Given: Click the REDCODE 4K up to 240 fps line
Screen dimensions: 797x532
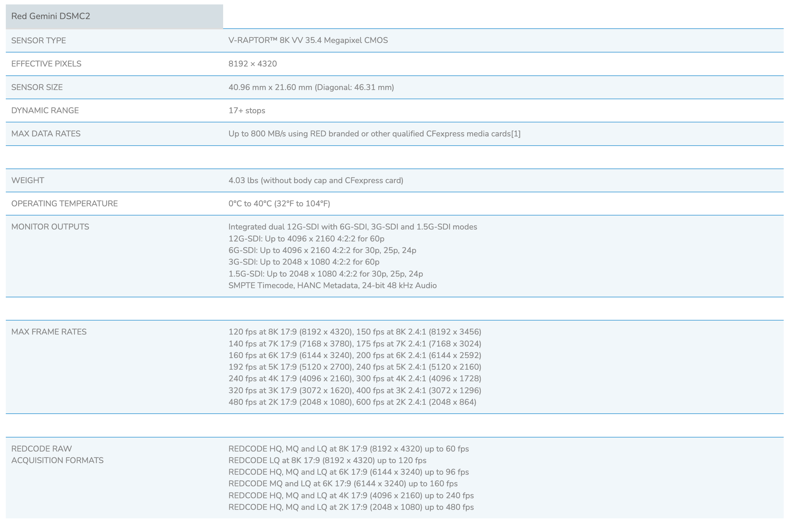Looking at the screenshot, I should pyautogui.click(x=351, y=496).
